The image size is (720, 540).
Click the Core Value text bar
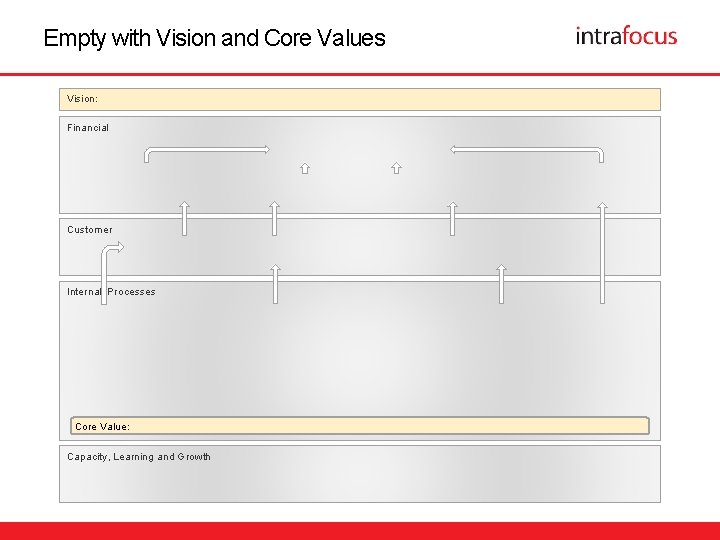pyautogui.click(x=360, y=426)
